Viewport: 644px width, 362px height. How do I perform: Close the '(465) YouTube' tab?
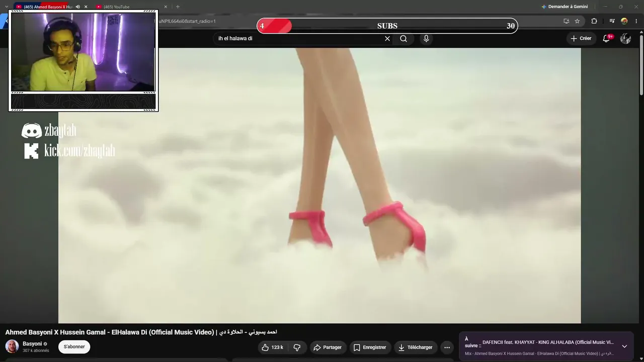tap(166, 7)
